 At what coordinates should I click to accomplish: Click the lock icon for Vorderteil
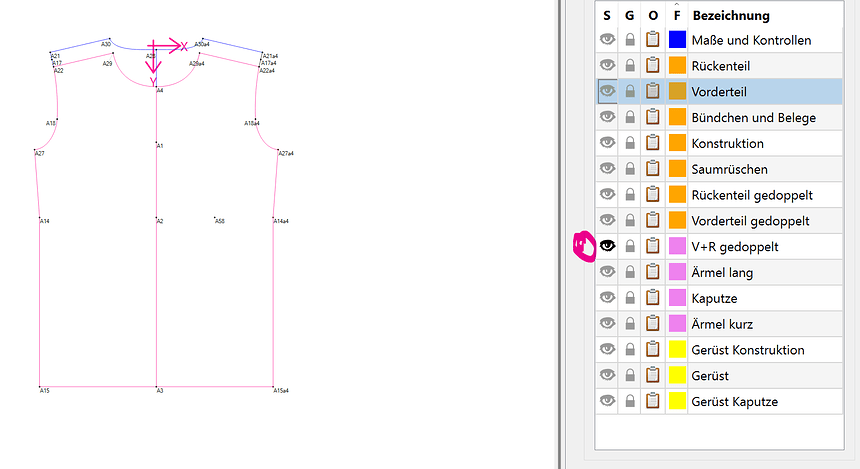pyautogui.click(x=630, y=92)
